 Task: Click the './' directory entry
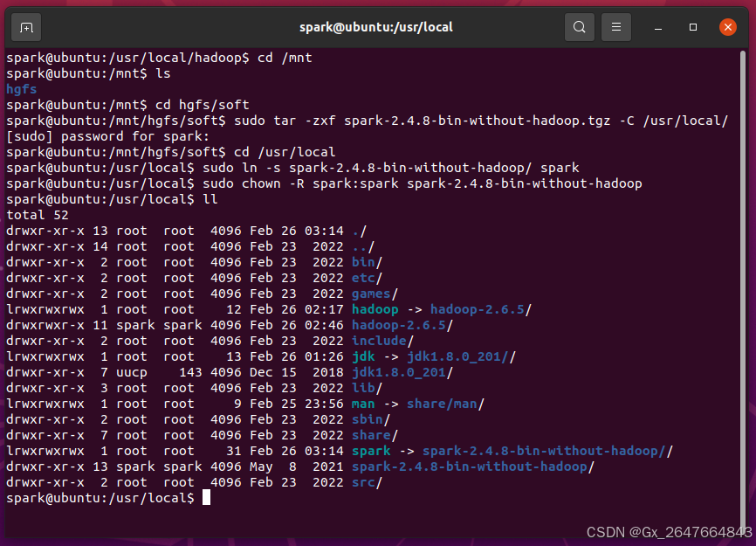click(360, 231)
